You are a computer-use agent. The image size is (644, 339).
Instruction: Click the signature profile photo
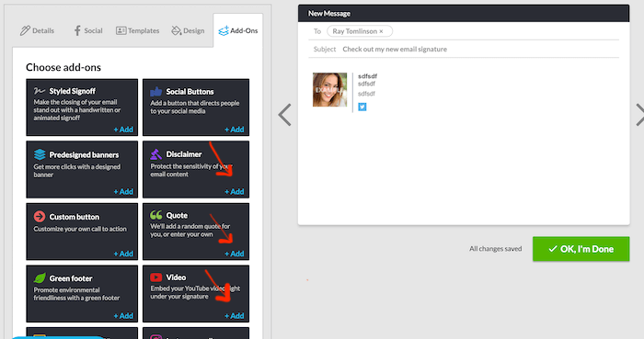[x=329, y=90]
